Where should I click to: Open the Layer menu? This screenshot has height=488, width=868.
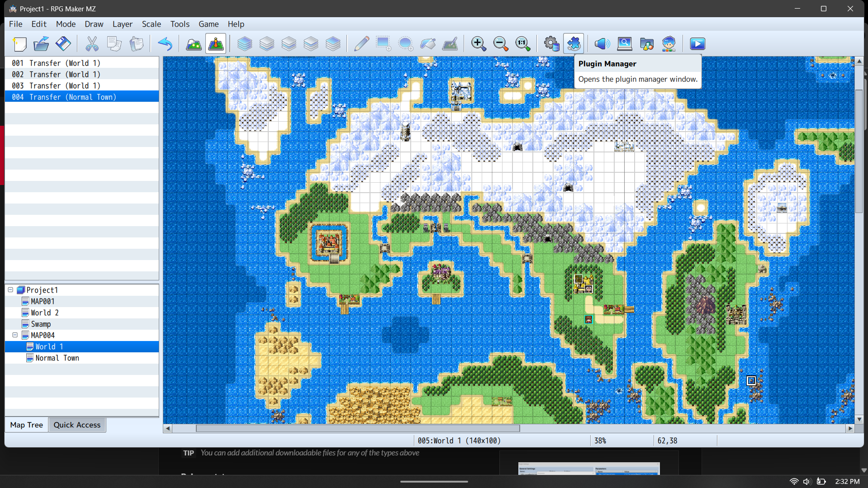(123, 24)
